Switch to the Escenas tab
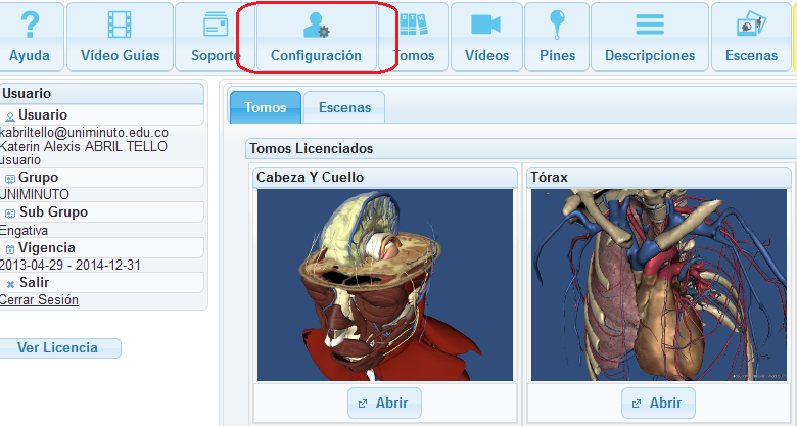Screen dimensions: 797x426 (x=345, y=107)
